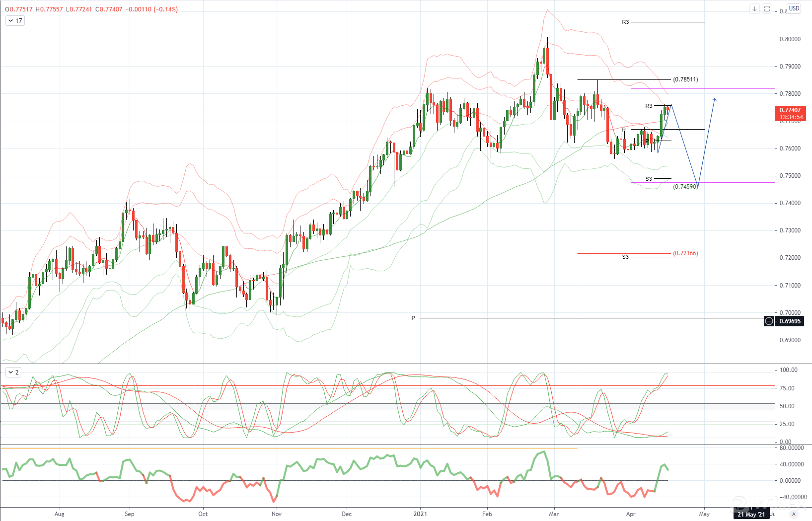Select the topmost R3 pivot label
Image resolution: width=812 pixels, height=521 pixels.
click(625, 22)
